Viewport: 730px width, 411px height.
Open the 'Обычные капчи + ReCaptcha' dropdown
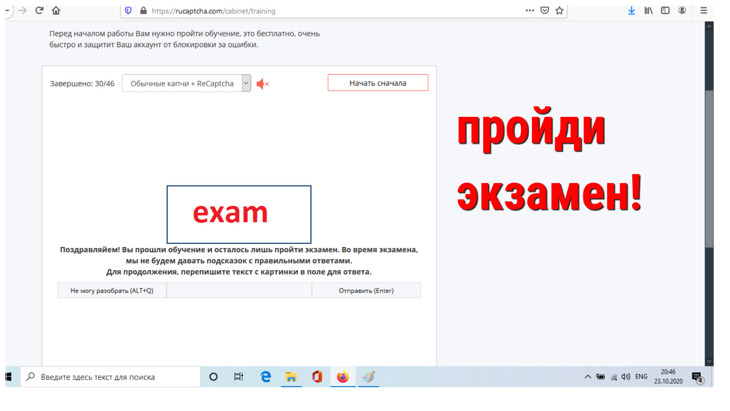pos(186,83)
